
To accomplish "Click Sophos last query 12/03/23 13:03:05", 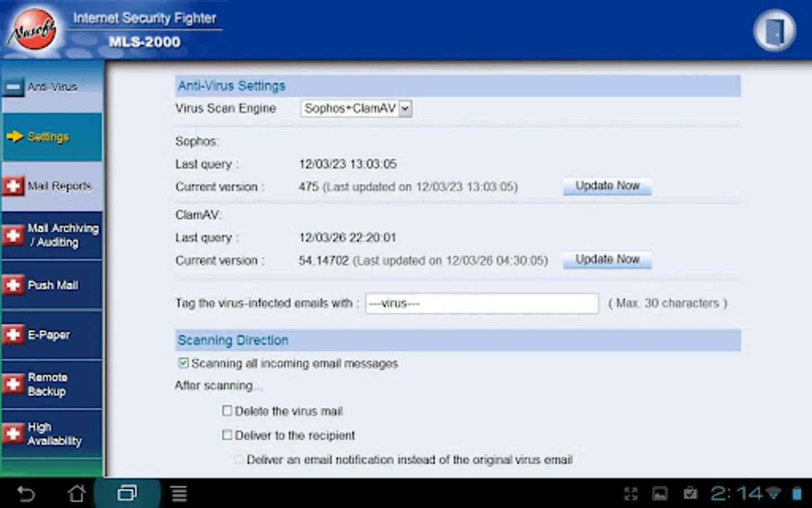I will click(348, 164).
